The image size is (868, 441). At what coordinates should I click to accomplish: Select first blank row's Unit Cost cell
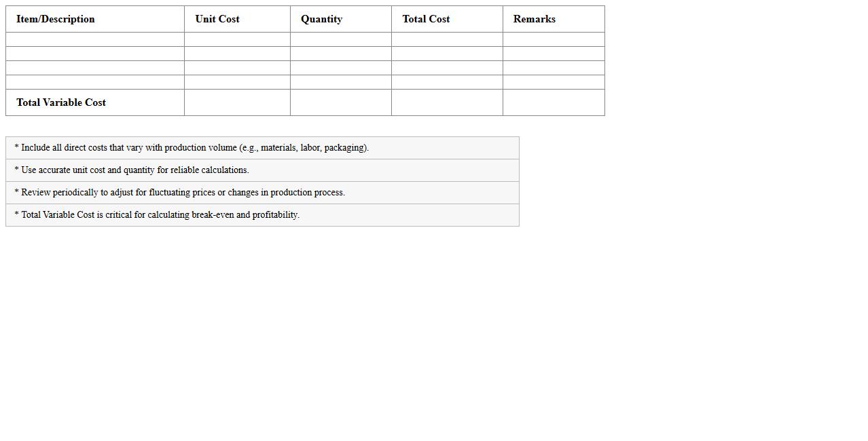click(237, 39)
